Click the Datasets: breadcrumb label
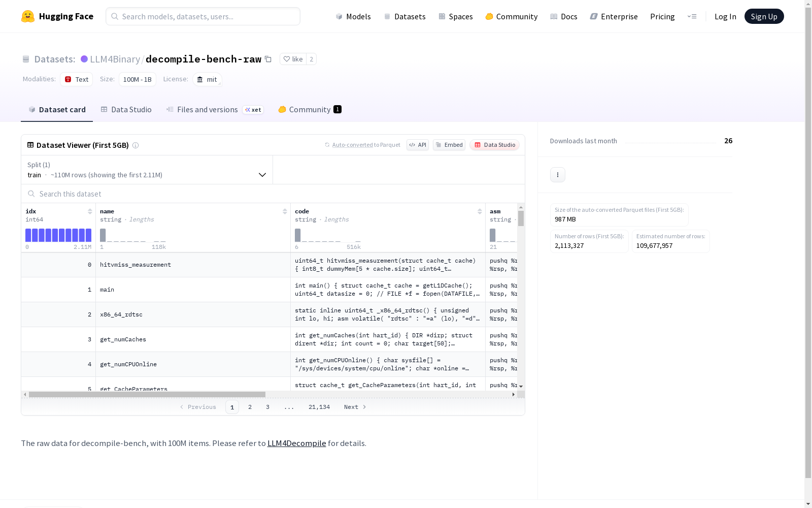812x508 pixels. pyautogui.click(x=55, y=59)
